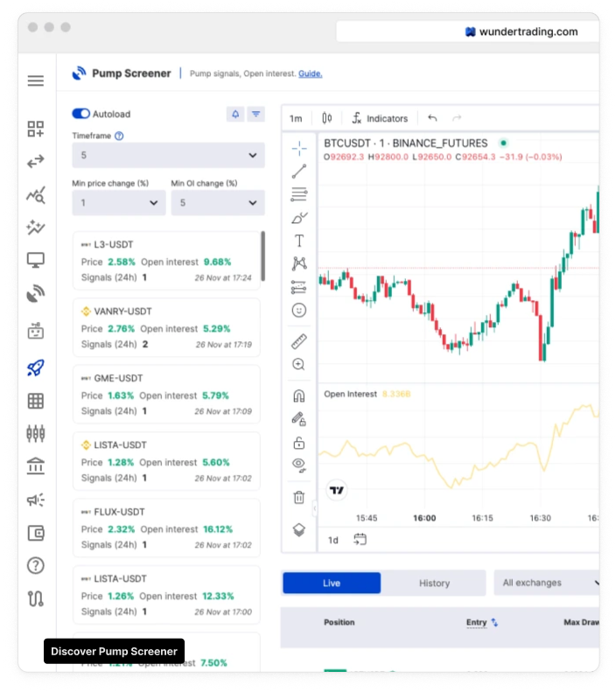616x692 pixels.
Task: Open the object tree layers icon
Action: tap(299, 529)
